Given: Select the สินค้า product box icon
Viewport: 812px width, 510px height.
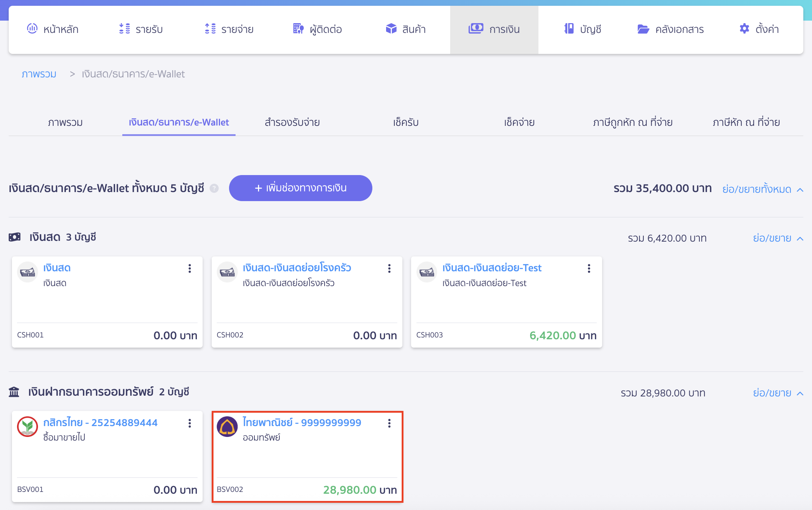Looking at the screenshot, I should point(391,29).
